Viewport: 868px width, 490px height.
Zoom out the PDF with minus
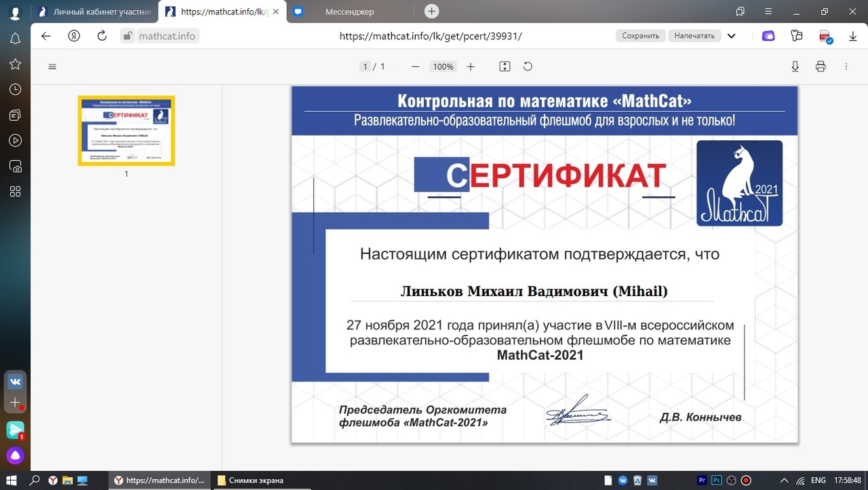click(415, 66)
